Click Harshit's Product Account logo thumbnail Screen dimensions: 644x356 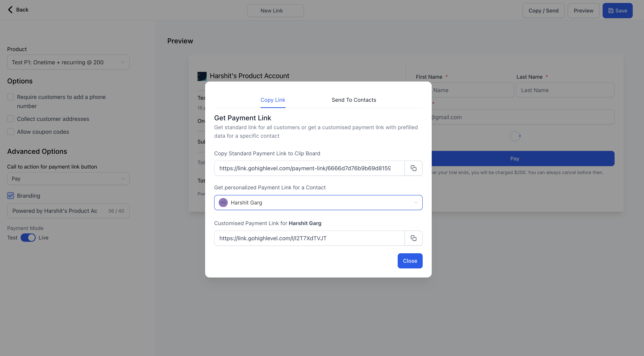pos(202,76)
